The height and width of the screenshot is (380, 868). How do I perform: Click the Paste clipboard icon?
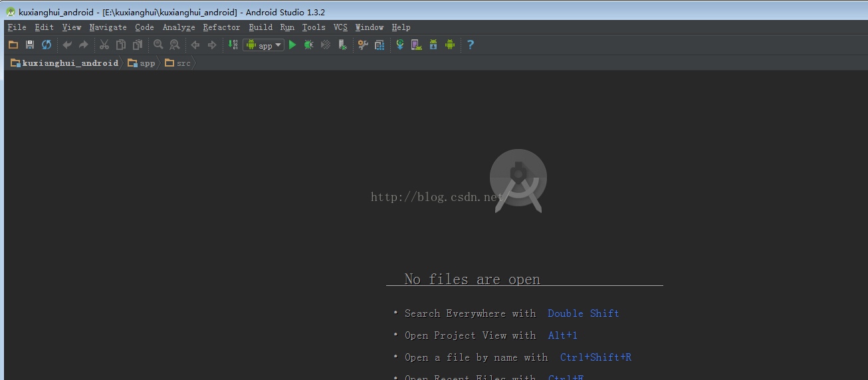[138, 45]
